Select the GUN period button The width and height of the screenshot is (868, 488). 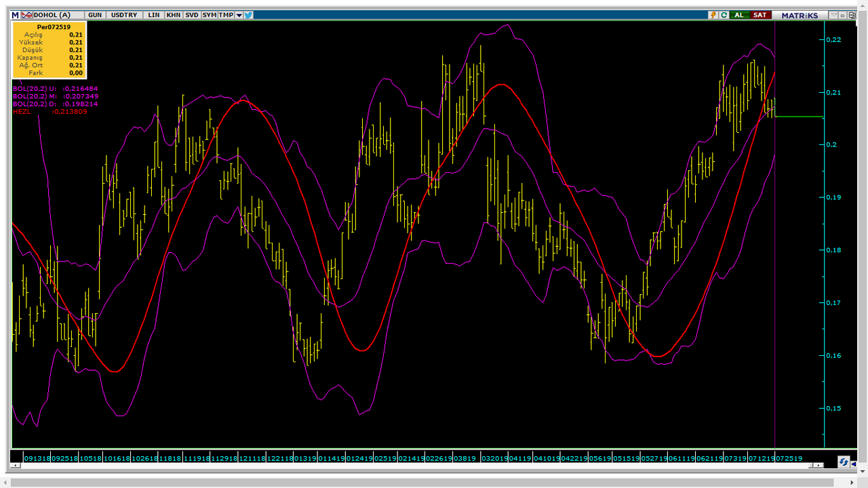coord(96,15)
